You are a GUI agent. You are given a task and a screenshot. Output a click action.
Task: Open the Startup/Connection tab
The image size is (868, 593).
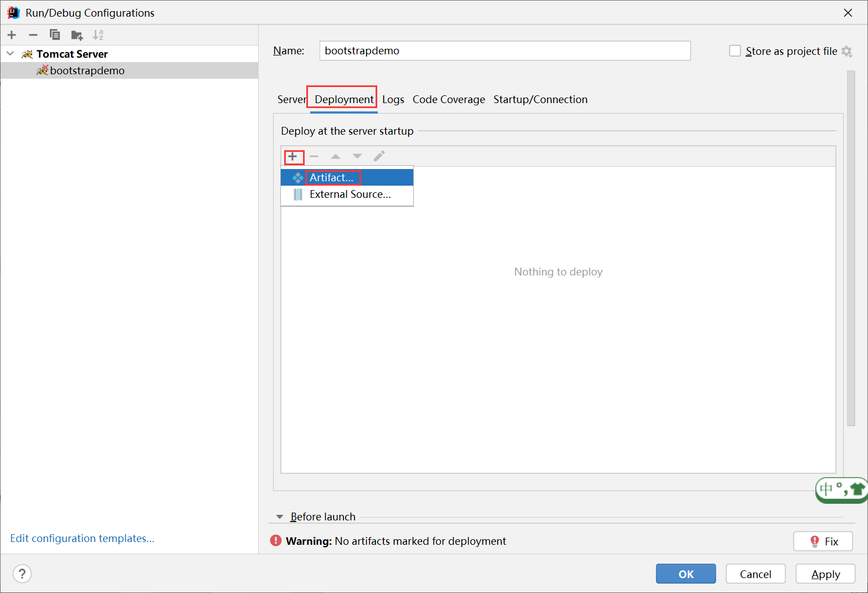541,99
